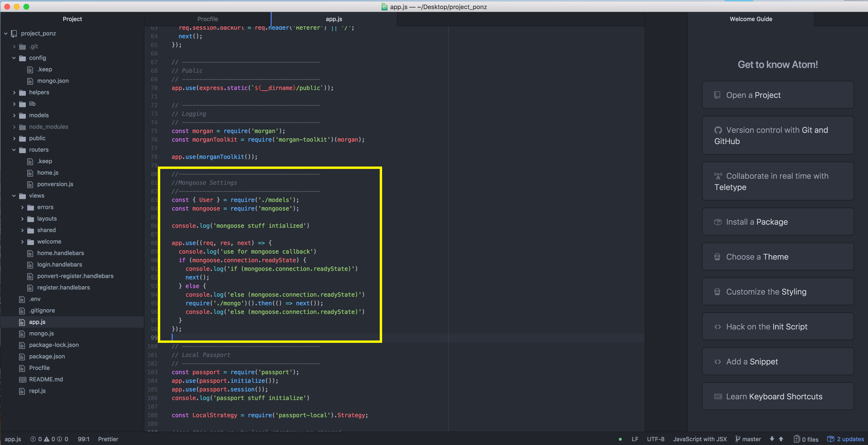
Task: Change the JavaScript with JSX grammar selector
Action: (x=700, y=439)
